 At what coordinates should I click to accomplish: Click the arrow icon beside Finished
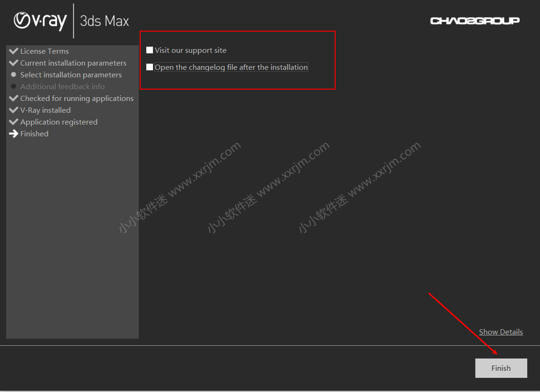coord(13,133)
